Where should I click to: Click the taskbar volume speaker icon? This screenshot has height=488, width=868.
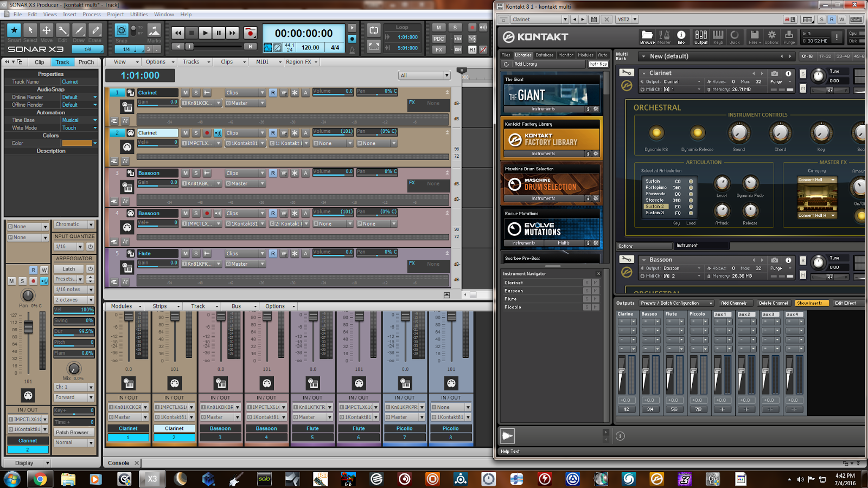pyautogui.click(x=801, y=479)
